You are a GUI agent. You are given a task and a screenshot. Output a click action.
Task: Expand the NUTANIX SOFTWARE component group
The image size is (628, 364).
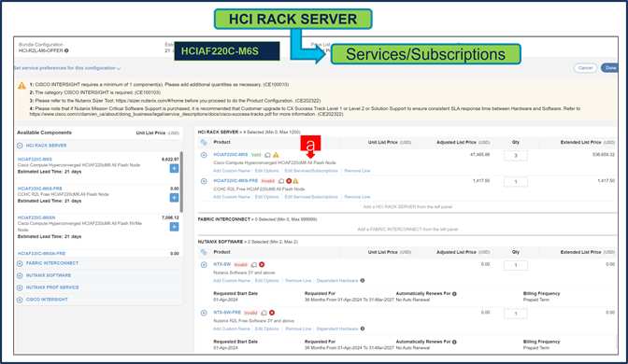point(20,275)
